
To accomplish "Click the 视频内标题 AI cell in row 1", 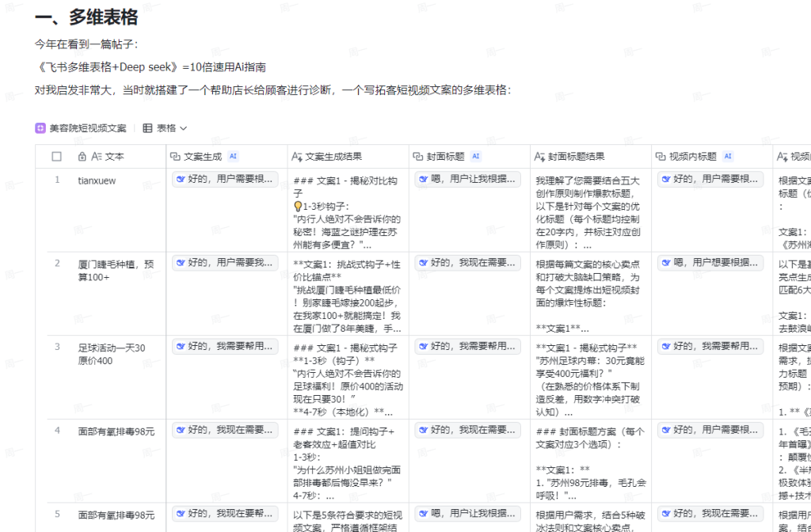I will [710, 179].
